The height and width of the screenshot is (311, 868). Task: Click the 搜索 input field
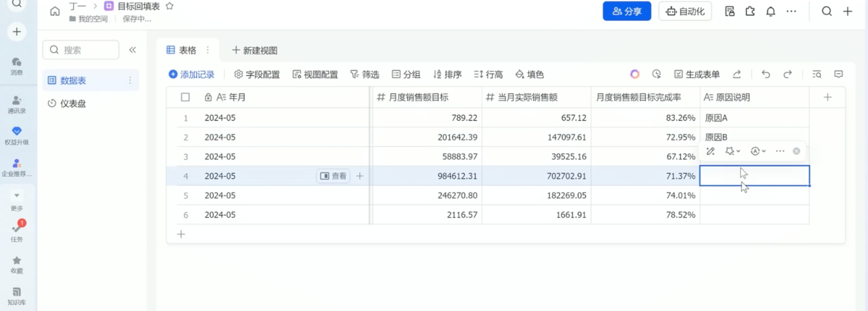click(x=81, y=50)
